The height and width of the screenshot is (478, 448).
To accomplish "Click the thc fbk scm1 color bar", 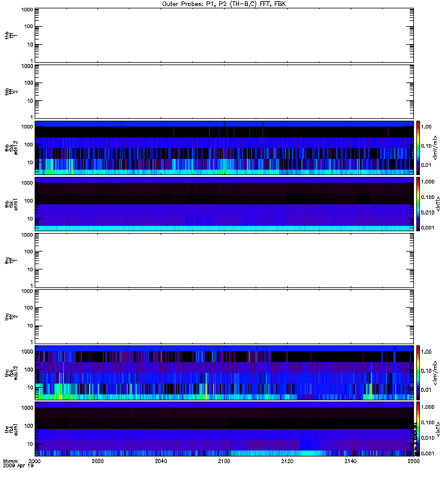I will (x=418, y=429).
